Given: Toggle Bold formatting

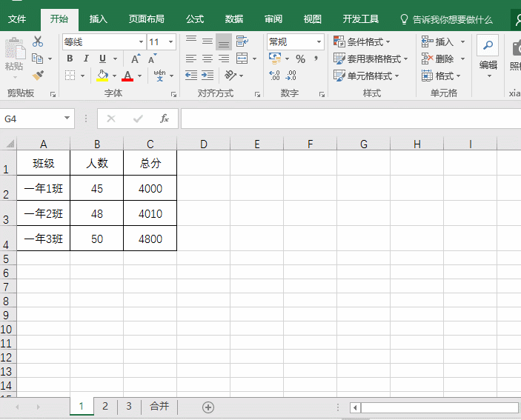Looking at the screenshot, I should tap(70, 59).
